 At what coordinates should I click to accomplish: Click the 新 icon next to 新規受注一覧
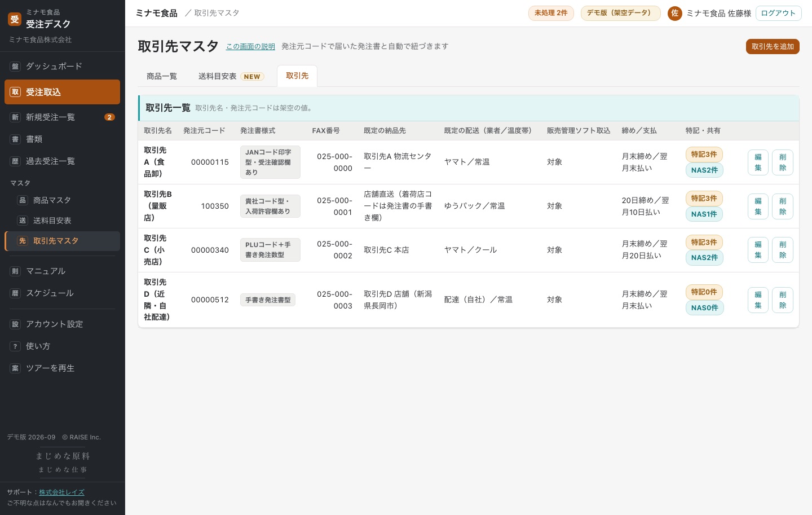click(x=15, y=117)
